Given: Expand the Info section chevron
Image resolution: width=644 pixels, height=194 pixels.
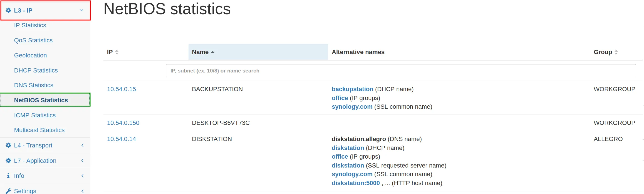Looking at the screenshot, I should pos(82,176).
